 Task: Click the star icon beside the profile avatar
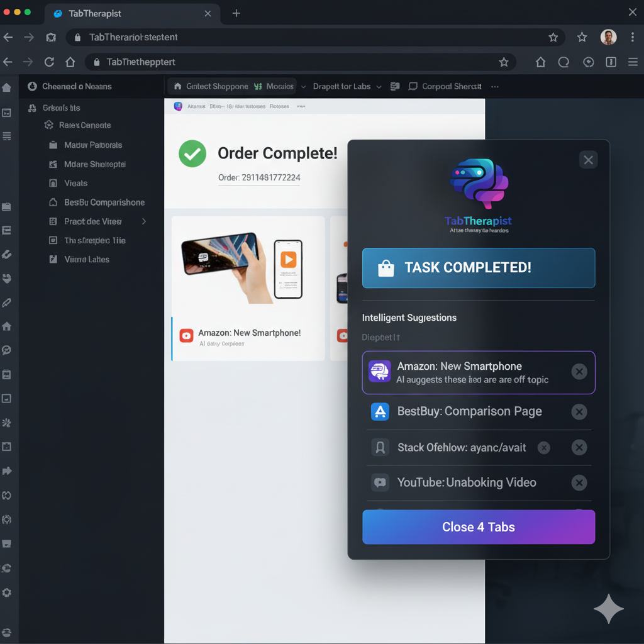point(582,37)
